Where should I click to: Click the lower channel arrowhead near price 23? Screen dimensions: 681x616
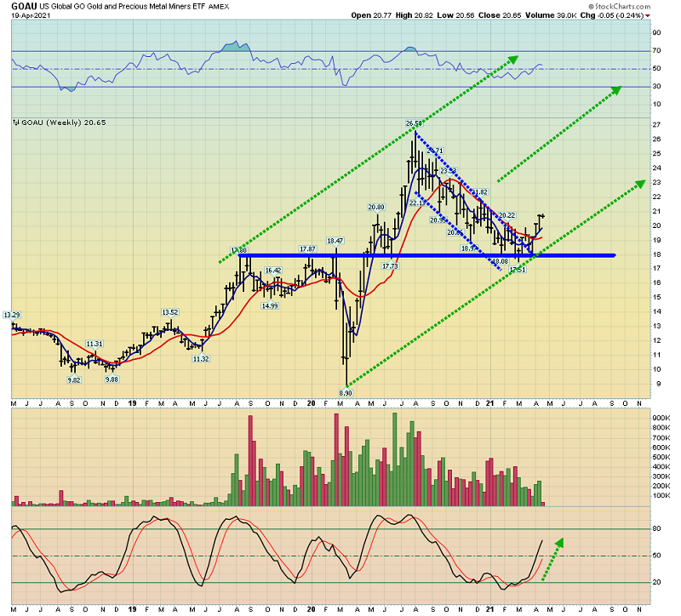641,183
